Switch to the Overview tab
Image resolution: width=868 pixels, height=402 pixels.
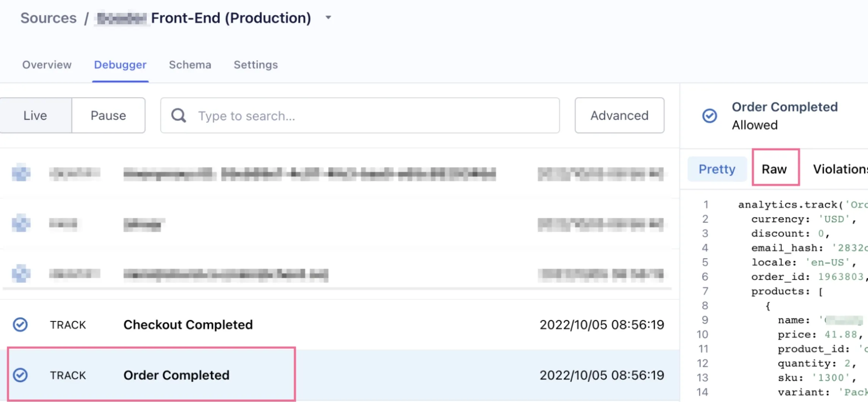tap(47, 65)
